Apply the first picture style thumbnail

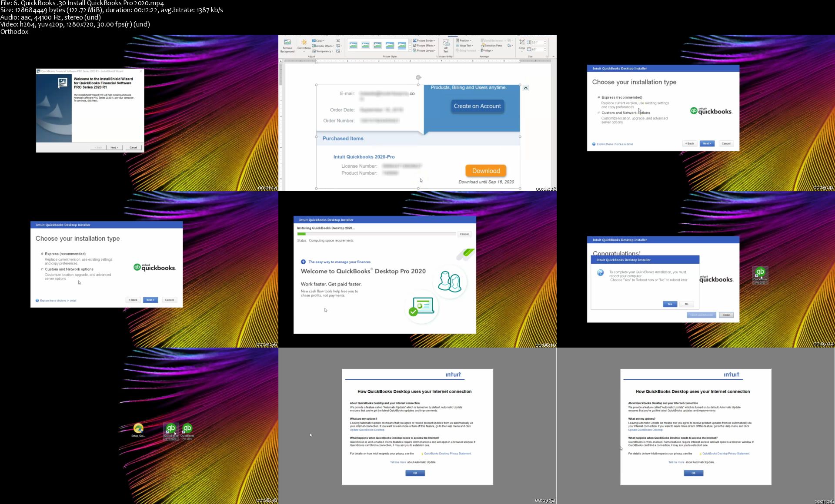tap(353, 45)
